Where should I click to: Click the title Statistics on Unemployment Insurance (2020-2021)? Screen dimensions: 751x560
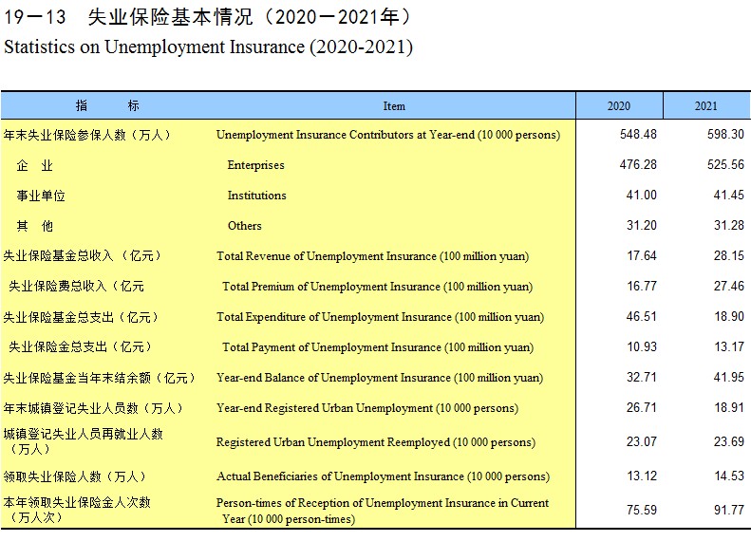pos(208,47)
